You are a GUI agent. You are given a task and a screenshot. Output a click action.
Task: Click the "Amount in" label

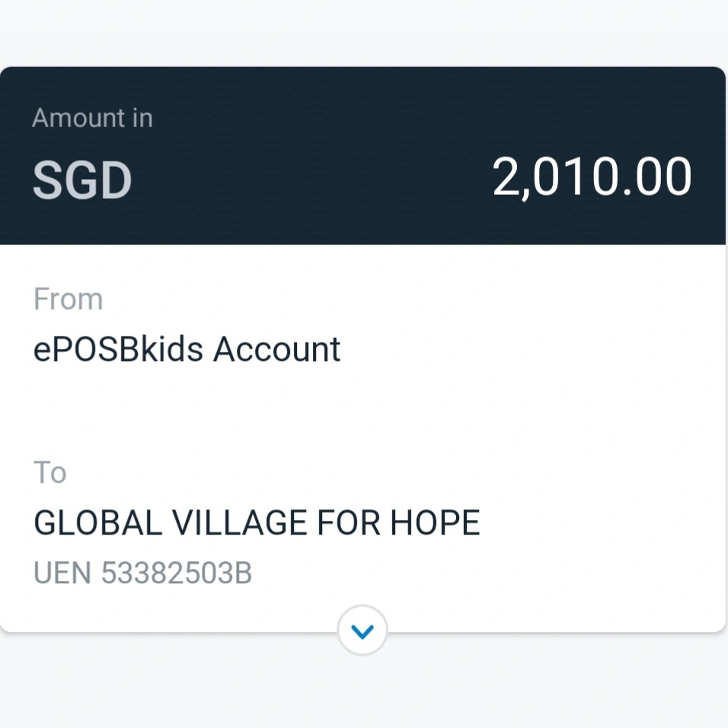point(92,118)
